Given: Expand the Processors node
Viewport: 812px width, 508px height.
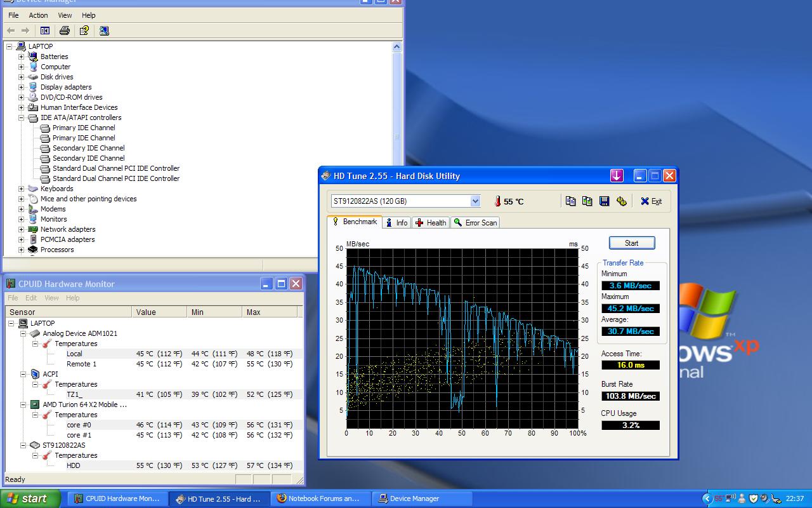Looking at the screenshot, I should pos(21,250).
